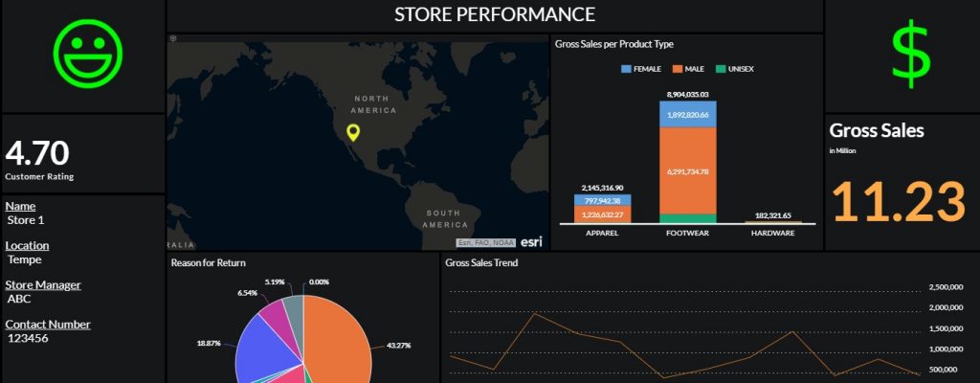Click the 43.27% pie label
The image size is (980, 383).
[x=397, y=346]
